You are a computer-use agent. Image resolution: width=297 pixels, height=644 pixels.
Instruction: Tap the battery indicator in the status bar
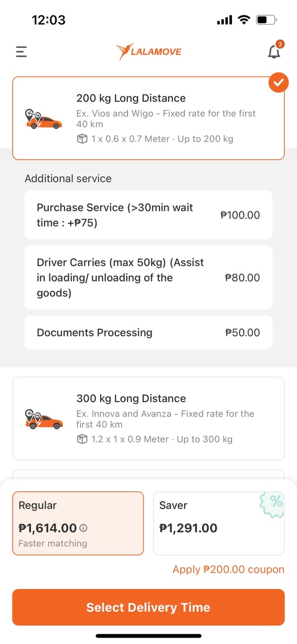pyautogui.click(x=267, y=20)
